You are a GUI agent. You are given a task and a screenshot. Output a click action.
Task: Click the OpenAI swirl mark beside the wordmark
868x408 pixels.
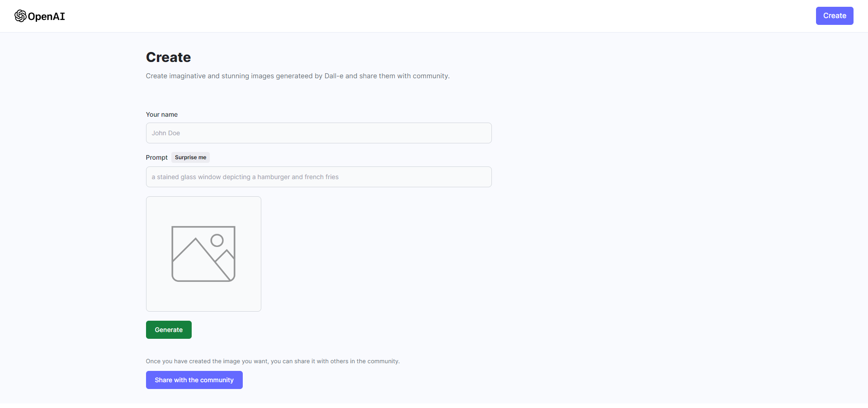20,16
